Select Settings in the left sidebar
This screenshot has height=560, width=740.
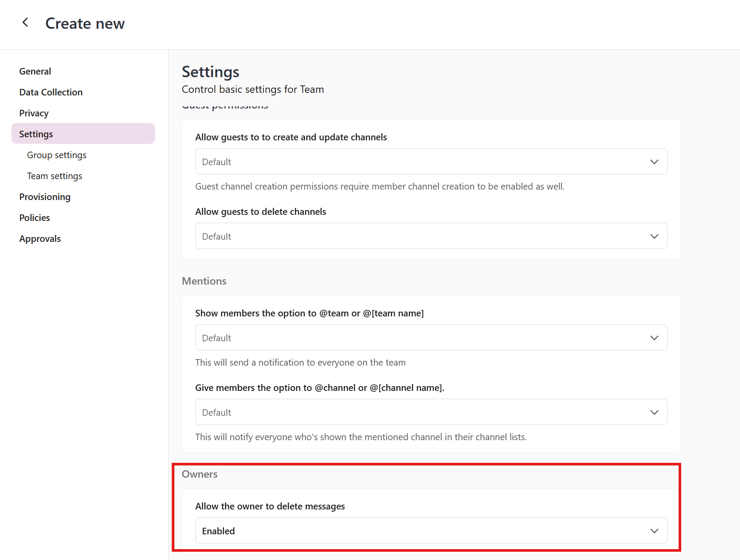(36, 134)
